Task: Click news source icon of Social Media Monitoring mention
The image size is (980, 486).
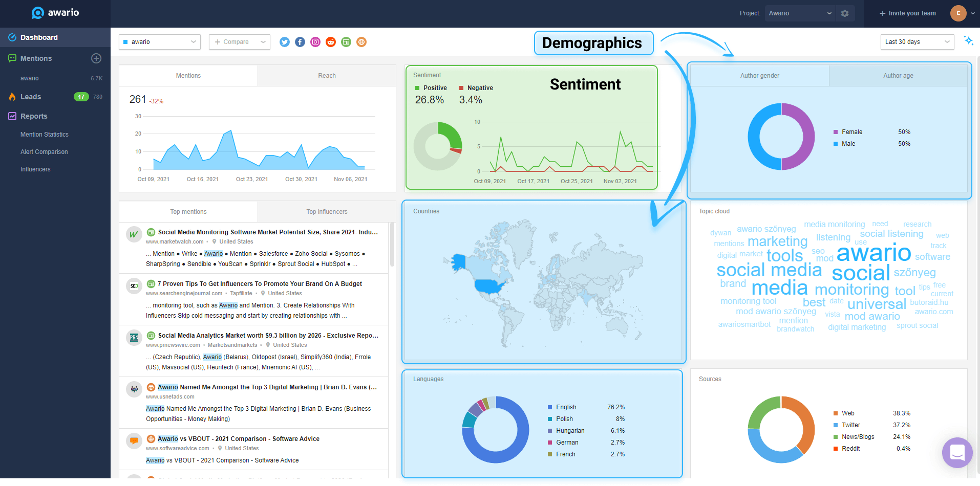Action: (x=151, y=232)
